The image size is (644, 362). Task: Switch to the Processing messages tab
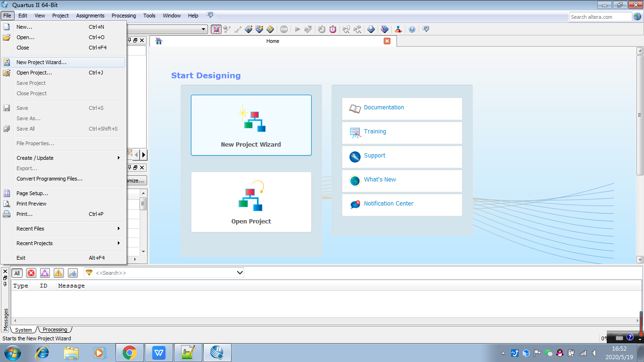(55, 329)
